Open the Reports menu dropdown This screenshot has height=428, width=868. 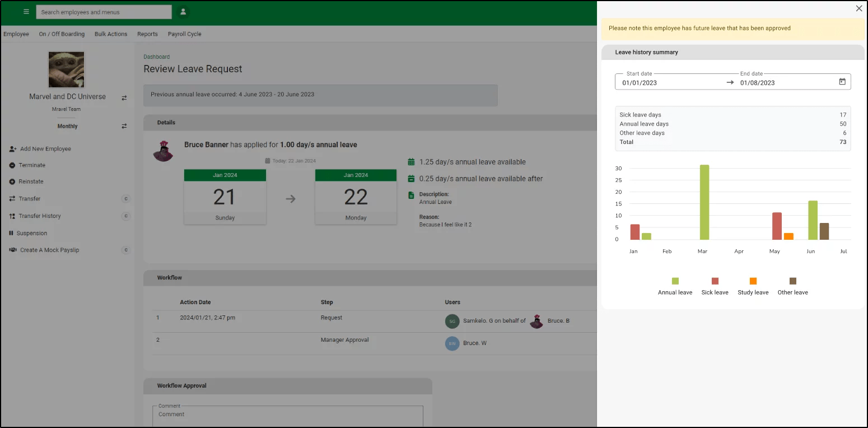pyautogui.click(x=147, y=34)
